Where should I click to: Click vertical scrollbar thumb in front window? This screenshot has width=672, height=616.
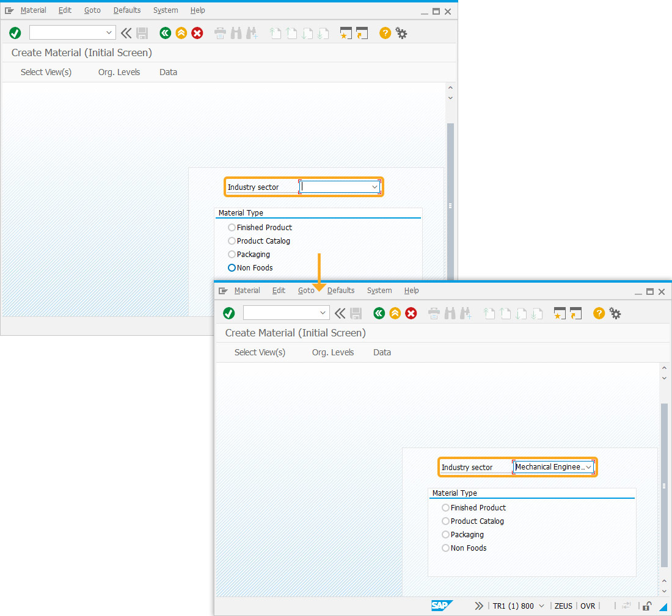click(x=664, y=485)
